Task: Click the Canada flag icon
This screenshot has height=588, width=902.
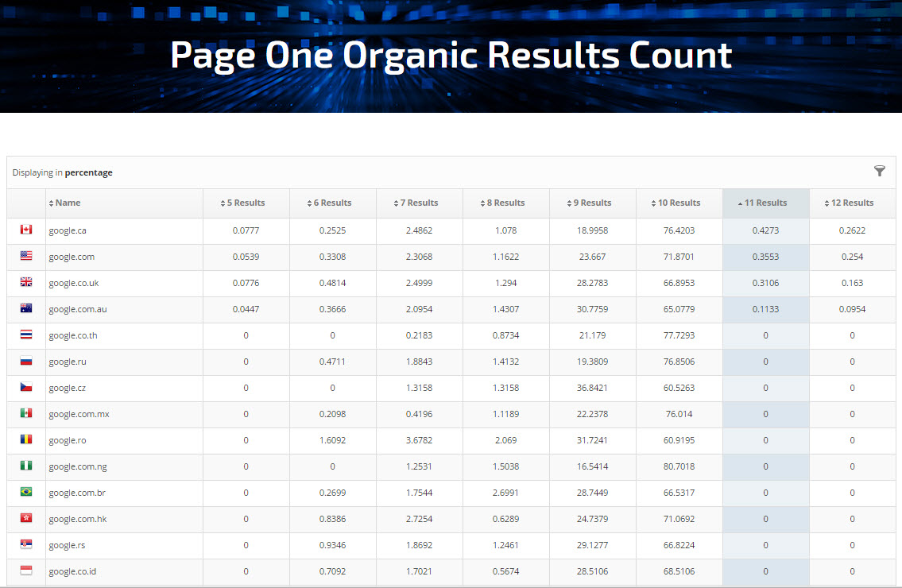Action: pos(26,230)
